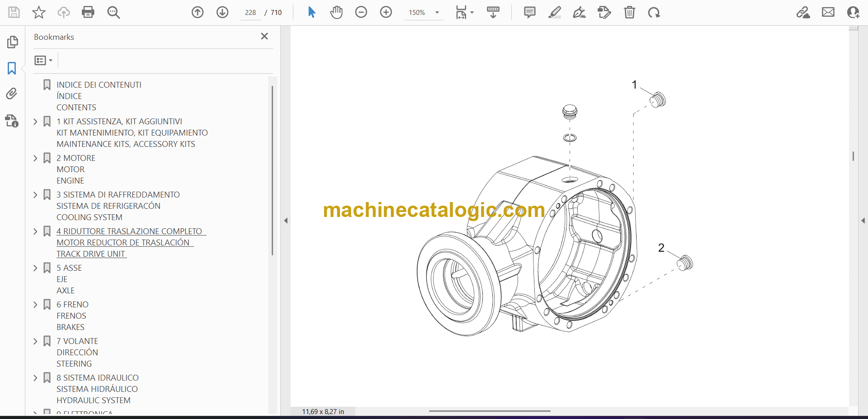Click the zoom in plus icon
The image size is (868, 419).
[386, 12]
